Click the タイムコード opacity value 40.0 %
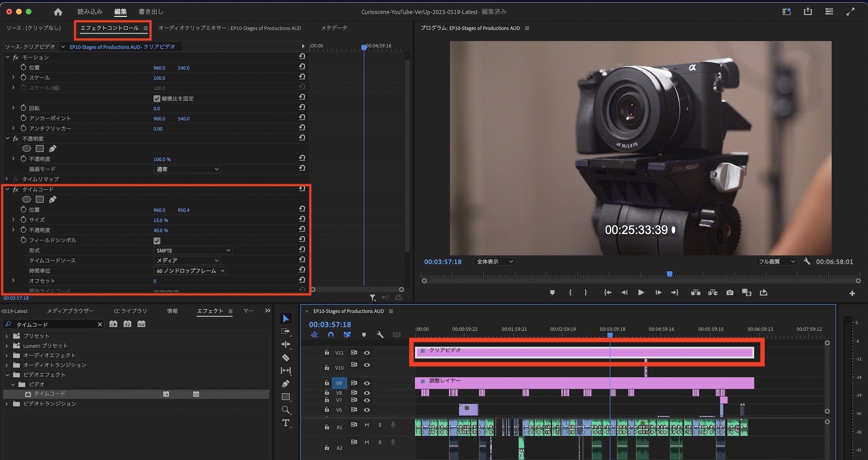 [x=161, y=231]
